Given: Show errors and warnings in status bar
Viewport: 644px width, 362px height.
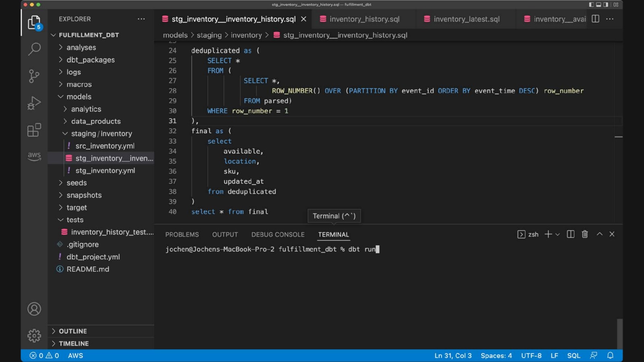Looking at the screenshot, I should [44, 356].
